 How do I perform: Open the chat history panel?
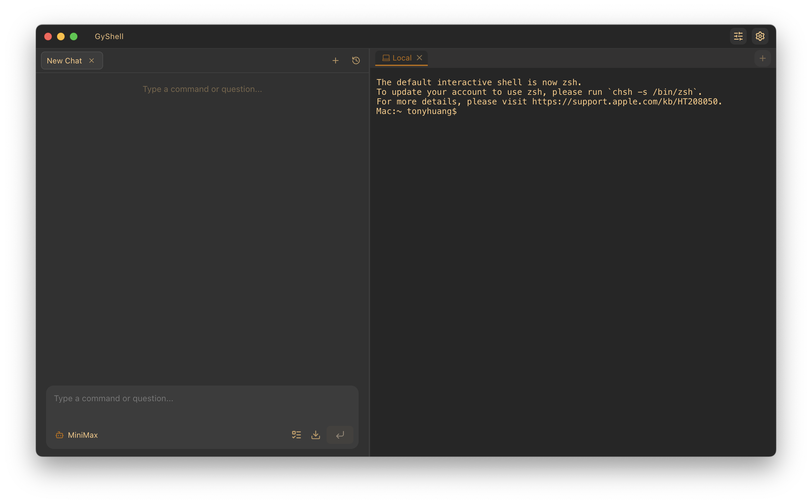coord(356,60)
